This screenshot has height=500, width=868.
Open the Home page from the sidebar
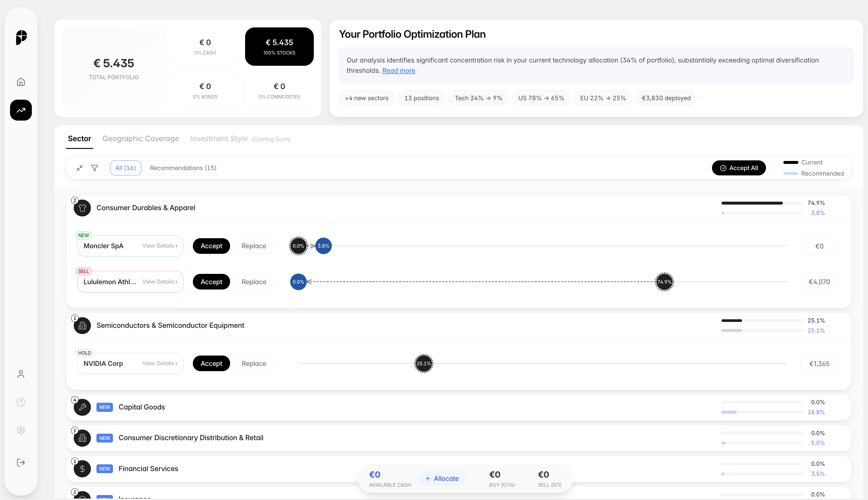pyautogui.click(x=21, y=81)
